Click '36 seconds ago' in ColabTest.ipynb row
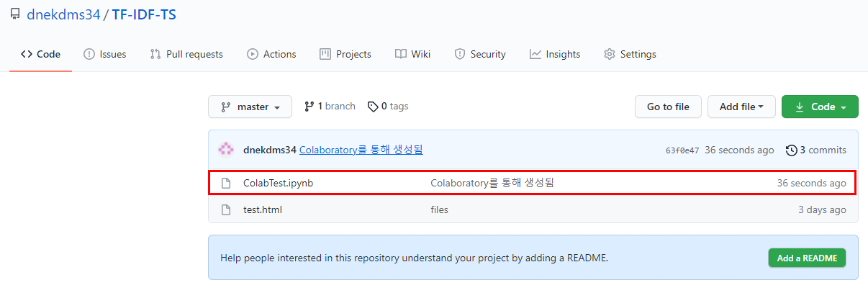Viewport: 868px width, 298px height. point(812,183)
